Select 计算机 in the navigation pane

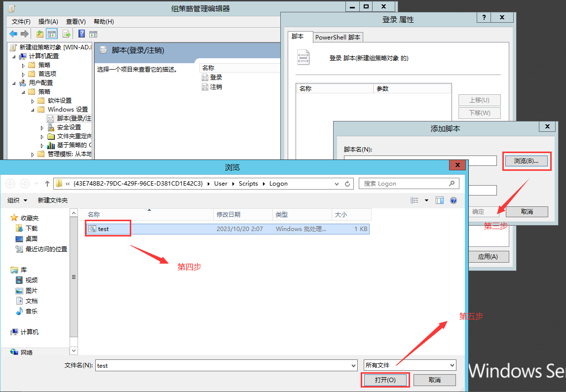30,332
